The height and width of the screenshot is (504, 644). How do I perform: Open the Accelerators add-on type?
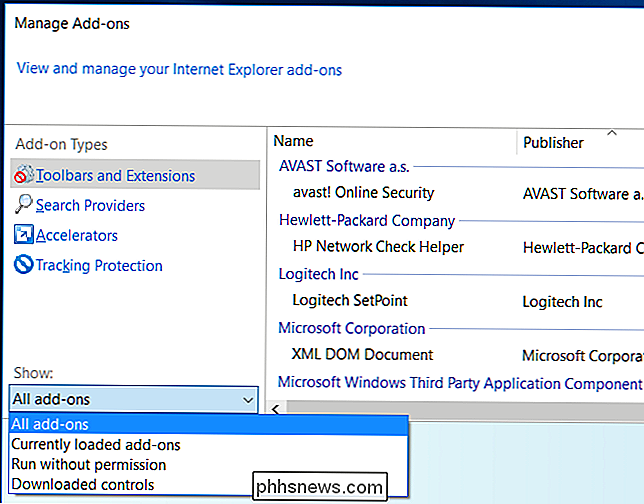tap(77, 235)
